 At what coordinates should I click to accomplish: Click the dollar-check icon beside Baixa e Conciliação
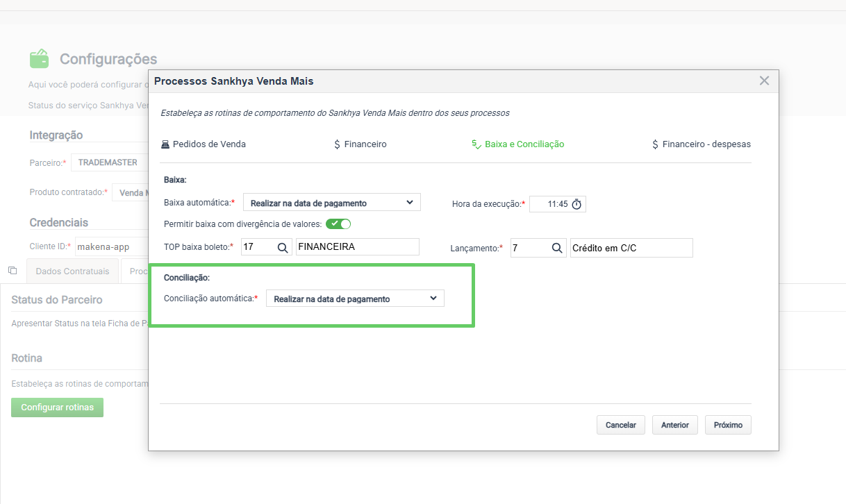(x=476, y=144)
